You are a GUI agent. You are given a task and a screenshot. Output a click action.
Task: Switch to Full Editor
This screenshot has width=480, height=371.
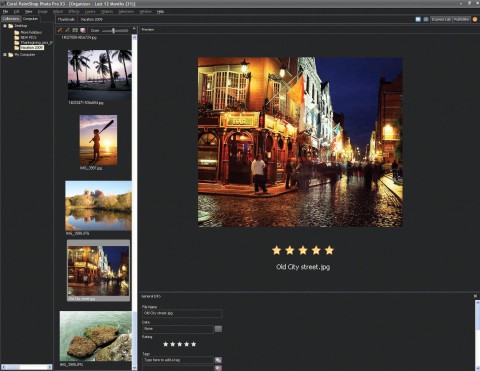[461, 19]
